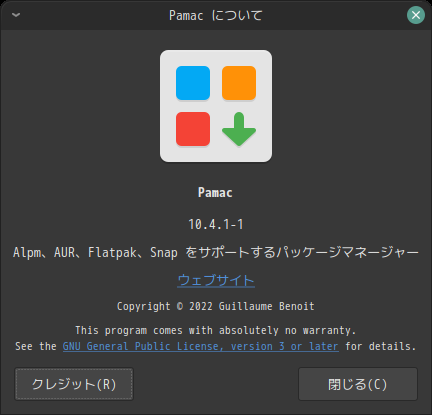Click the blue square in the Pamac logo
This screenshot has width=432, height=415.
click(x=193, y=83)
